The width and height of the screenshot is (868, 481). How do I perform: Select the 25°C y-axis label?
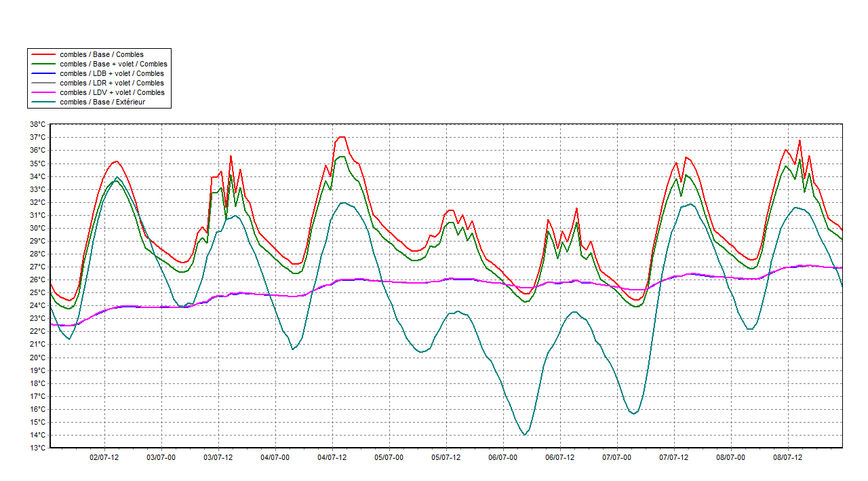37,292
